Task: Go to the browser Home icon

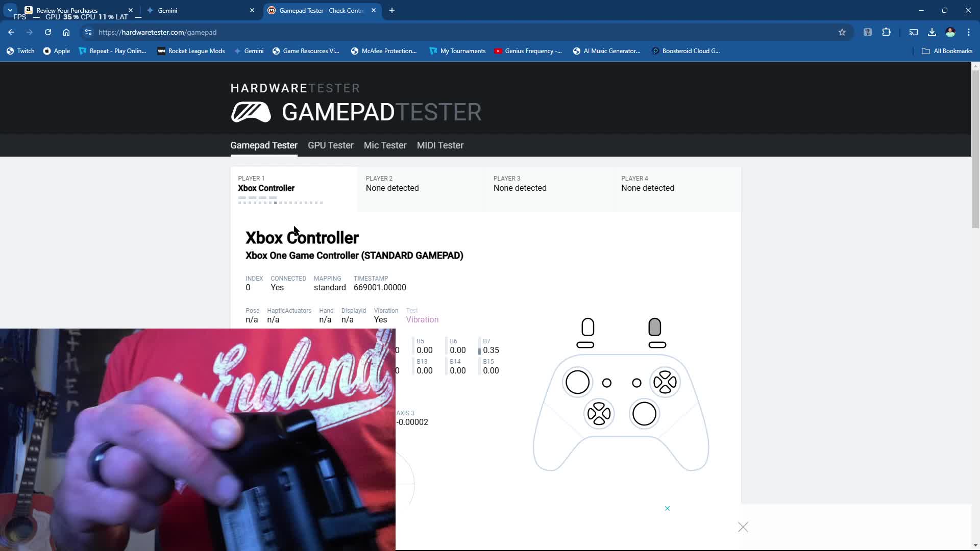Action: [66, 32]
